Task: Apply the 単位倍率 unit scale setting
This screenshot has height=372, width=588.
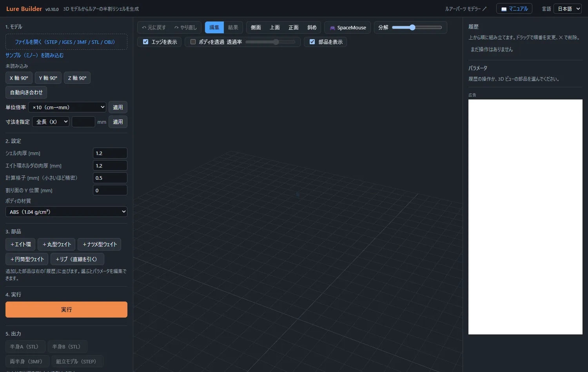Action: click(x=118, y=107)
